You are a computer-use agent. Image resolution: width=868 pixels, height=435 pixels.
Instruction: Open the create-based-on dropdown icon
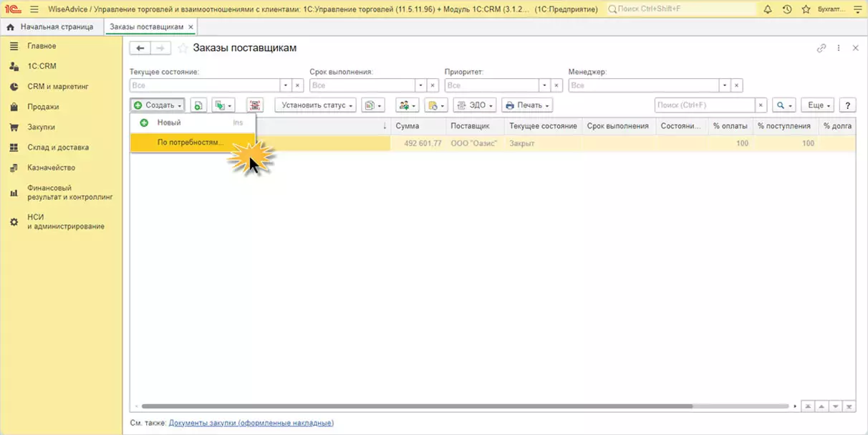tap(223, 105)
